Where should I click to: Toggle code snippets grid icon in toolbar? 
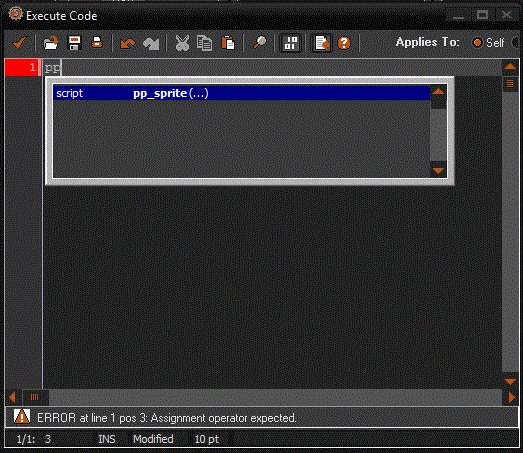[291, 43]
